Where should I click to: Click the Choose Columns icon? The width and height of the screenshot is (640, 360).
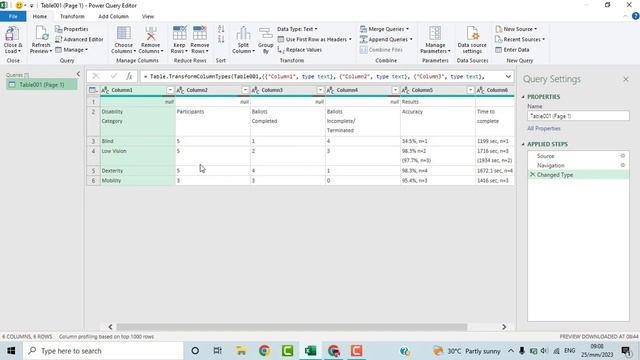point(124,33)
